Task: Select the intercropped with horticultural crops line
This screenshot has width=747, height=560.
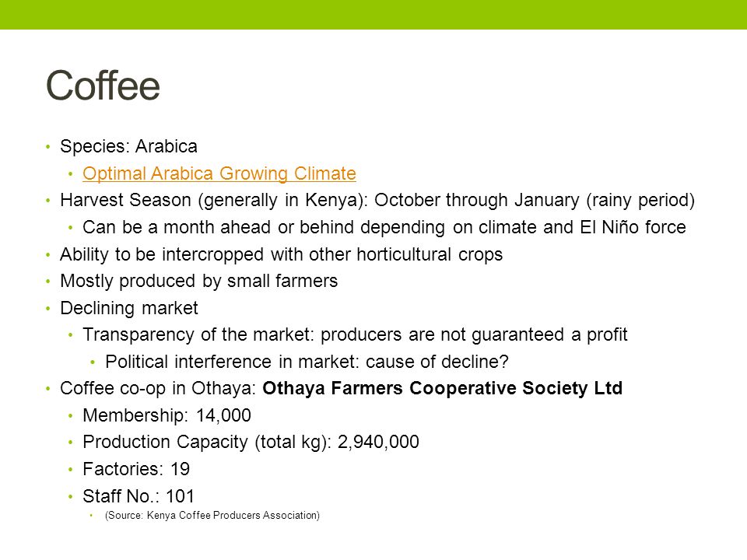Action: pyautogui.click(x=281, y=255)
